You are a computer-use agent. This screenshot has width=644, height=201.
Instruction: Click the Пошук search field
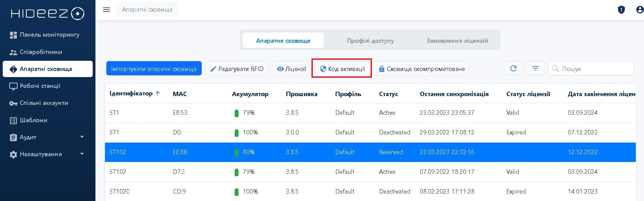594,69
